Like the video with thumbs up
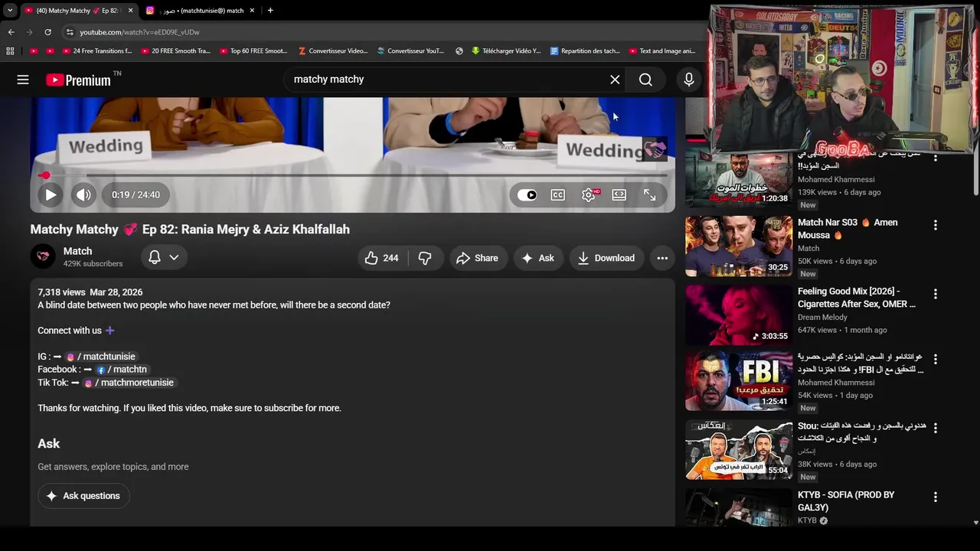This screenshot has width=980, height=551. [x=383, y=258]
